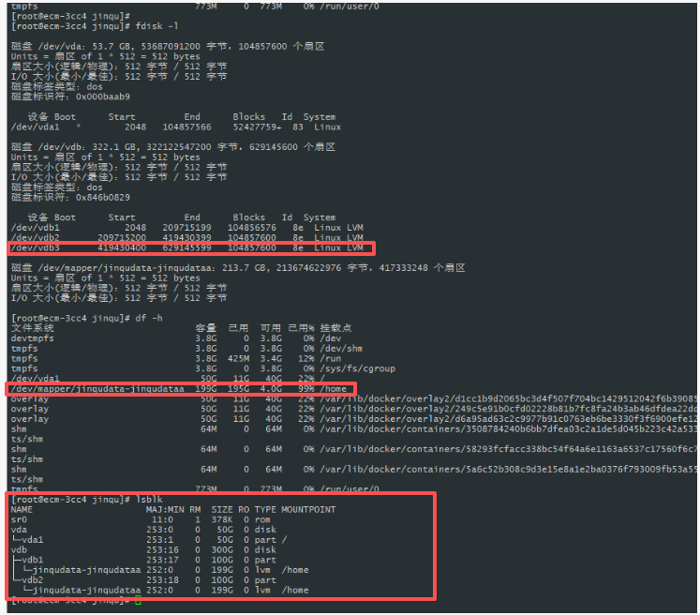The height and width of the screenshot is (615, 700).
Task: Click the 'df -h' command text
Action: coord(149,319)
